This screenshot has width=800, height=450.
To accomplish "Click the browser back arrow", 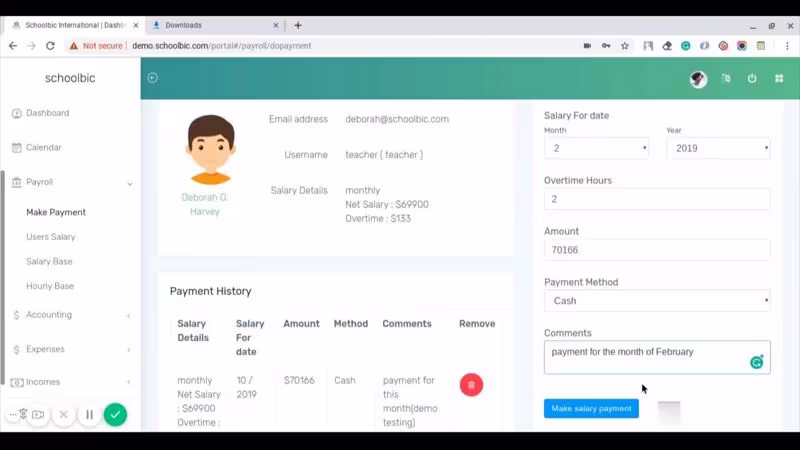I will coord(13,46).
